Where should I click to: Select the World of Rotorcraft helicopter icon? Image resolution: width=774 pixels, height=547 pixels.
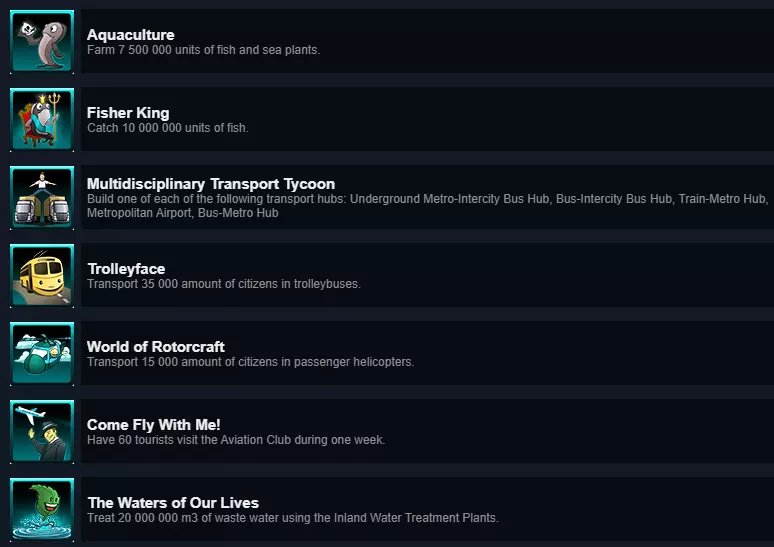click(42, 353)
